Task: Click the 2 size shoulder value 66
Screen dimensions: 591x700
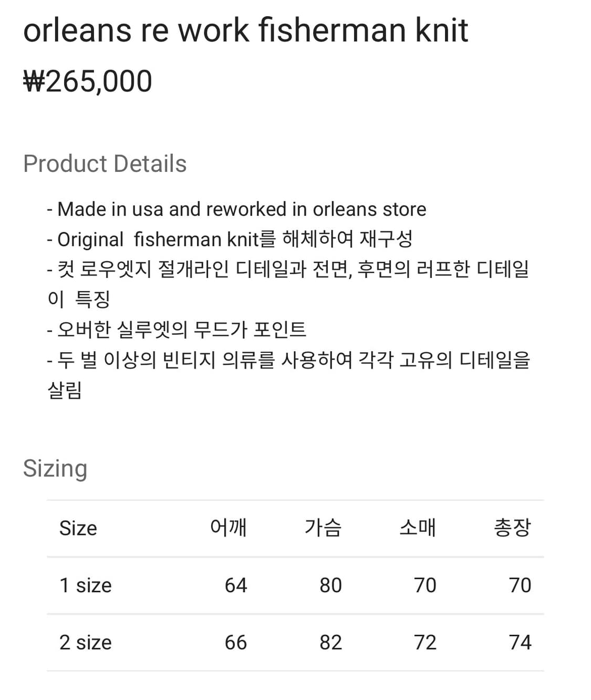Action: tap(235, 642)
